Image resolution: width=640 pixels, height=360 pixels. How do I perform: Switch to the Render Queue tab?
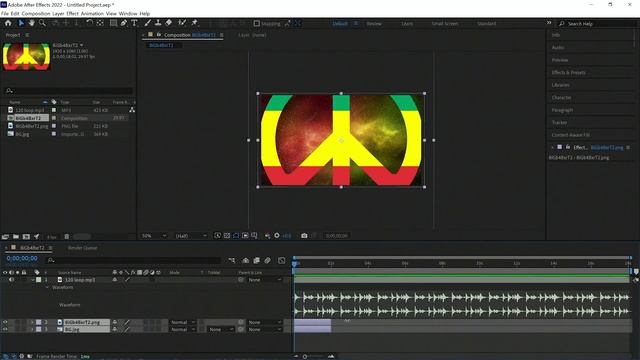pyautogui.click(x=82, y=248)
